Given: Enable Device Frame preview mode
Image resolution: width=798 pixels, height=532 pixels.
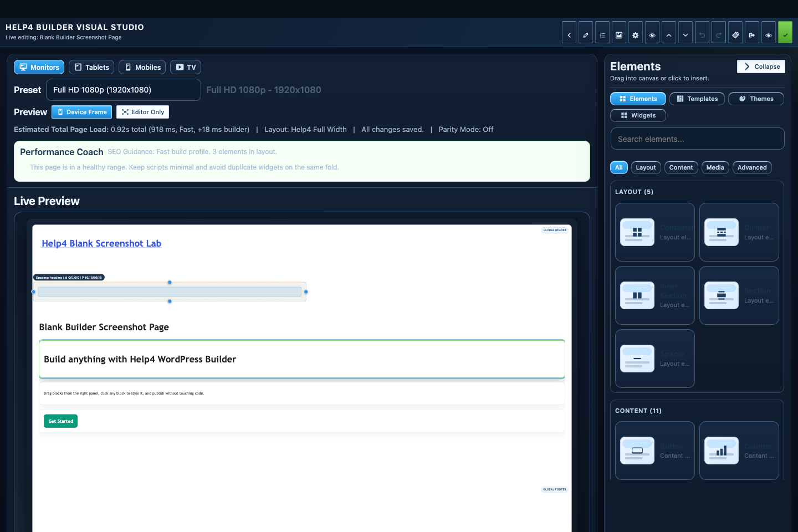Looking at the screenshot, I should click(82, 112).
